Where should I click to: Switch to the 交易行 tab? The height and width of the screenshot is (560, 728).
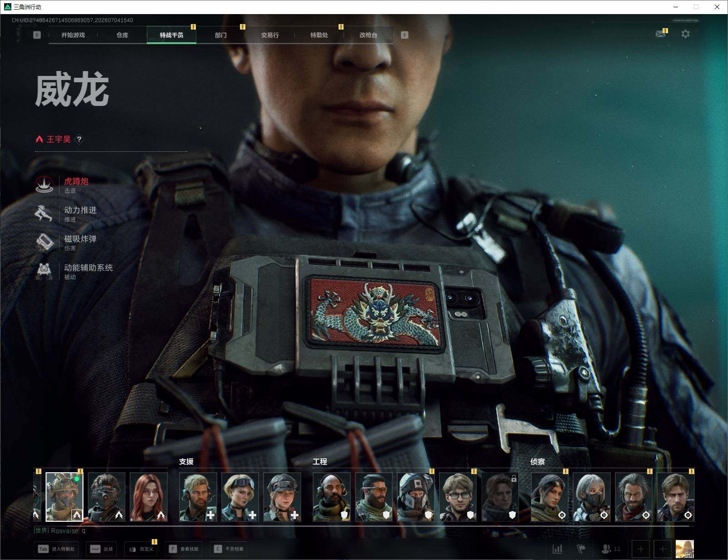(x=270, y=35)
